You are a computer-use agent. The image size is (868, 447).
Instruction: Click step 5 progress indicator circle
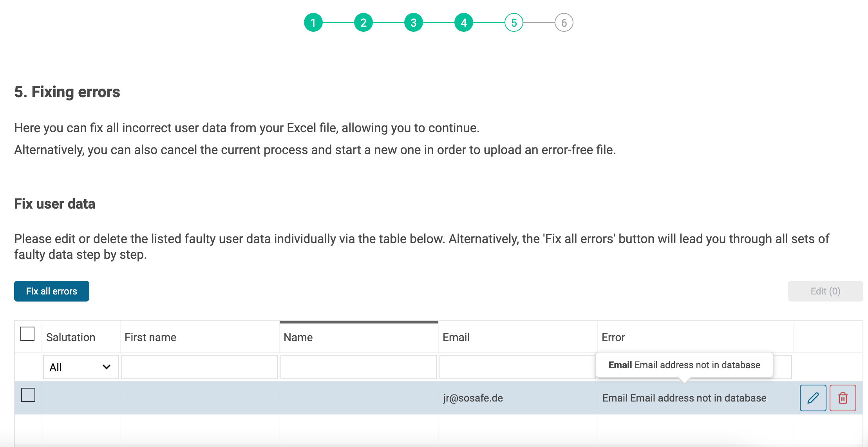click(513, 23)
